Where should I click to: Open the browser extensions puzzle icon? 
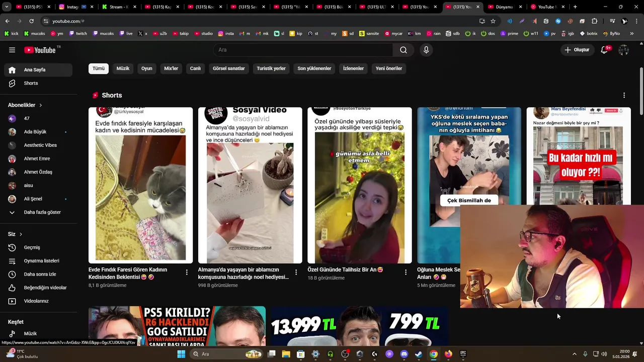point(594,21)
